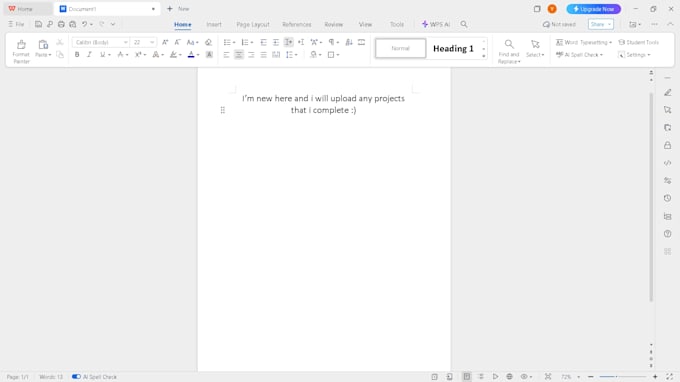Open the font size 22 dropdown
The width and height of the screenshot is (680, 382).
pyautogui.click(x=152, y=42)
